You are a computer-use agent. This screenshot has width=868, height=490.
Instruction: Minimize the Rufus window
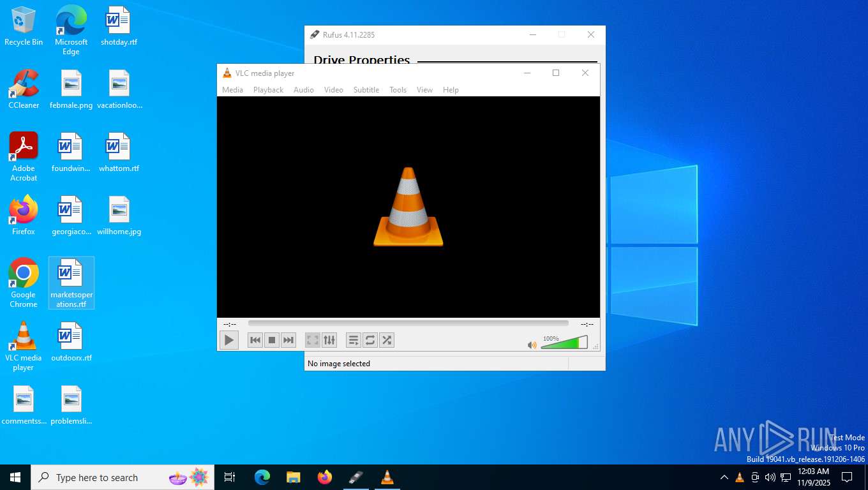[x=533, y=35]
